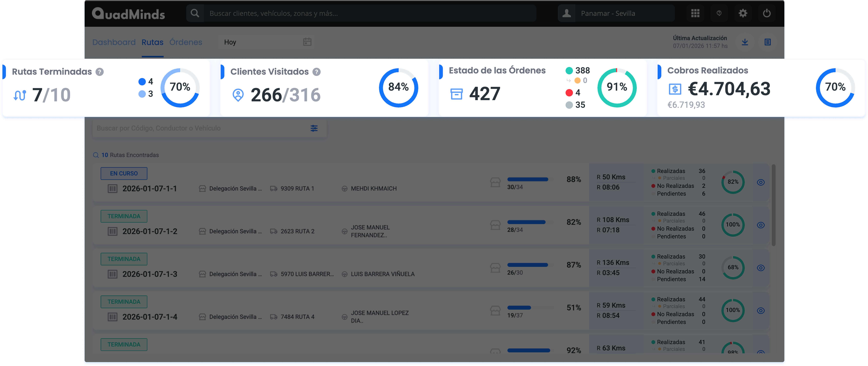868x366 pixels.
Task: Click help icon beside Clientes Visitados
Action: coord(316,72)
